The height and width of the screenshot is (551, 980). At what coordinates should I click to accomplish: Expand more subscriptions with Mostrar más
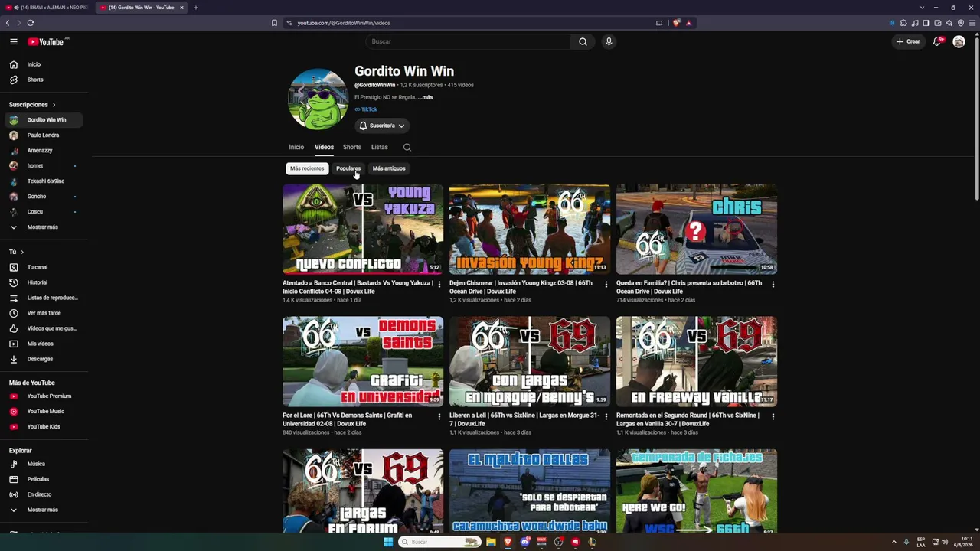pyautogui.click(x=42, y=227)
